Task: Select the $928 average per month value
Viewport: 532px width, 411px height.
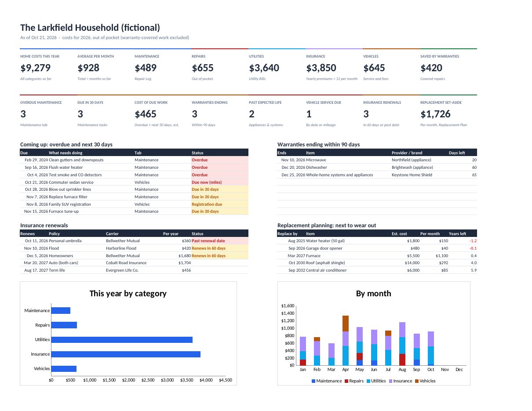Action: (x=88, y=68)
